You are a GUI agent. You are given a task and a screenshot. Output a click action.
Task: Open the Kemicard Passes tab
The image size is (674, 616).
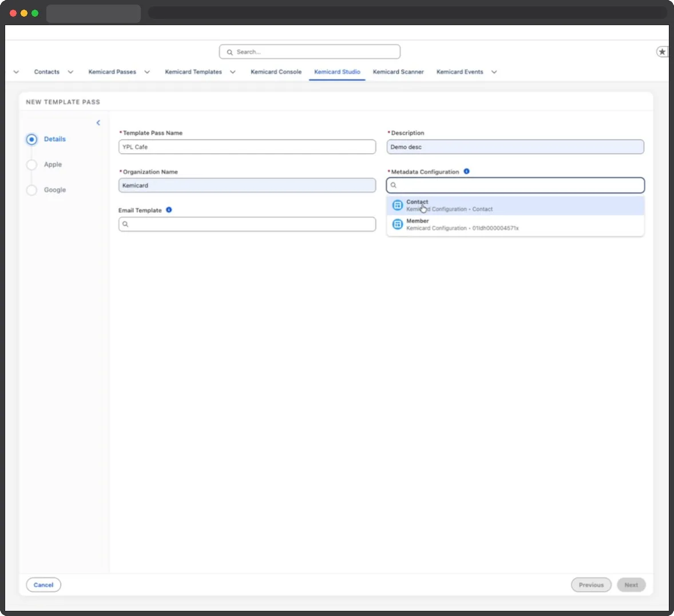pos(112,71)
